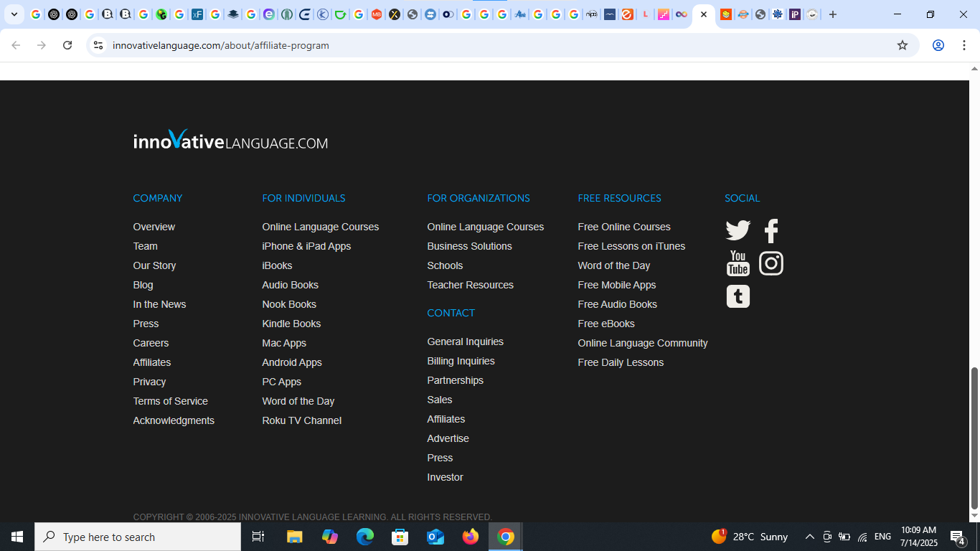Open the Careers link
980x551 pixels.
click(151, 343)
